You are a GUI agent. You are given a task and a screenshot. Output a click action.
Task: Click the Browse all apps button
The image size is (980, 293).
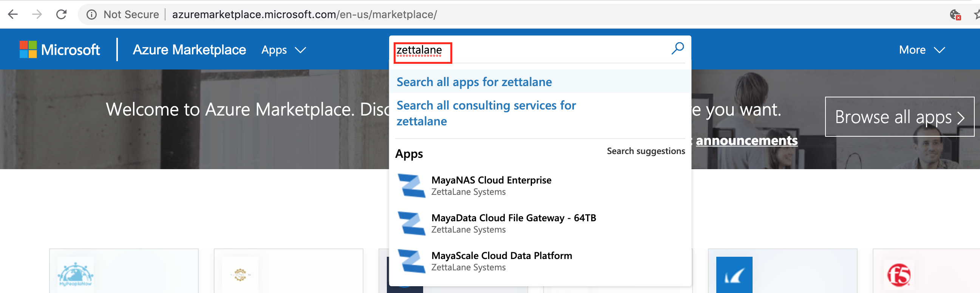900,117
